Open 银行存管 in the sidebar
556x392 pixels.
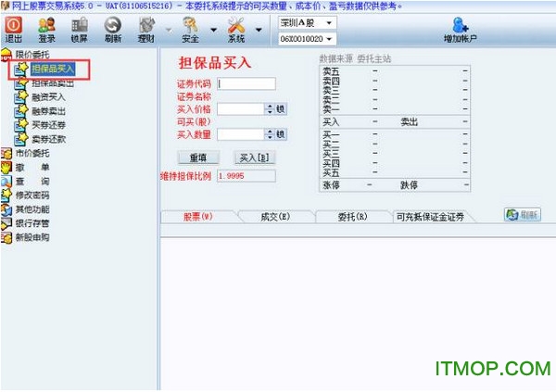pyautogui.click(x=32, y=223)
